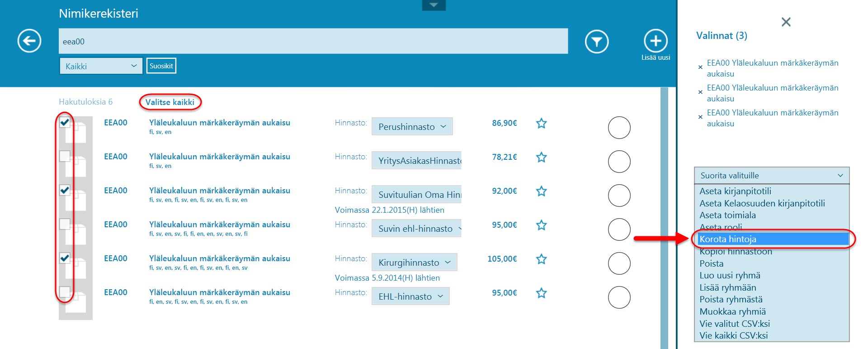
Task: Click the Lisää uusi plus icon
Action: pyautogui.click(x=656, y=41)
